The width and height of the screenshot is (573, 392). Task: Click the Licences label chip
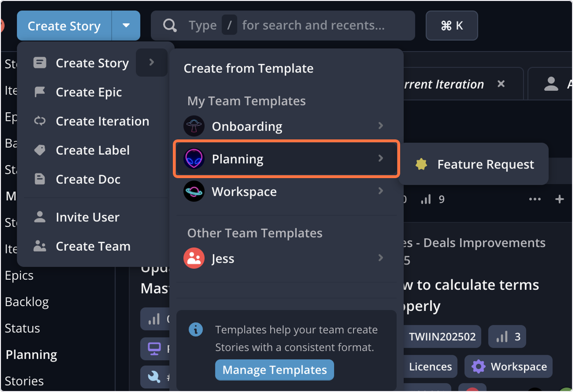430,367
